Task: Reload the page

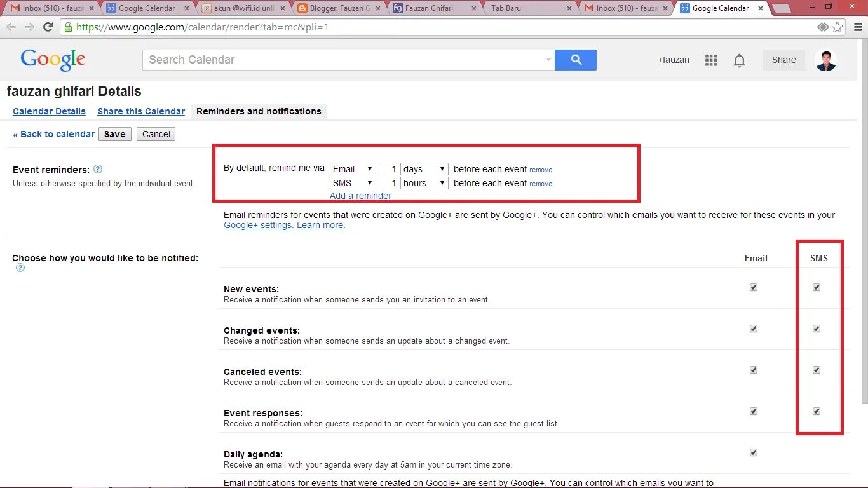Action: tap(48, 27)
